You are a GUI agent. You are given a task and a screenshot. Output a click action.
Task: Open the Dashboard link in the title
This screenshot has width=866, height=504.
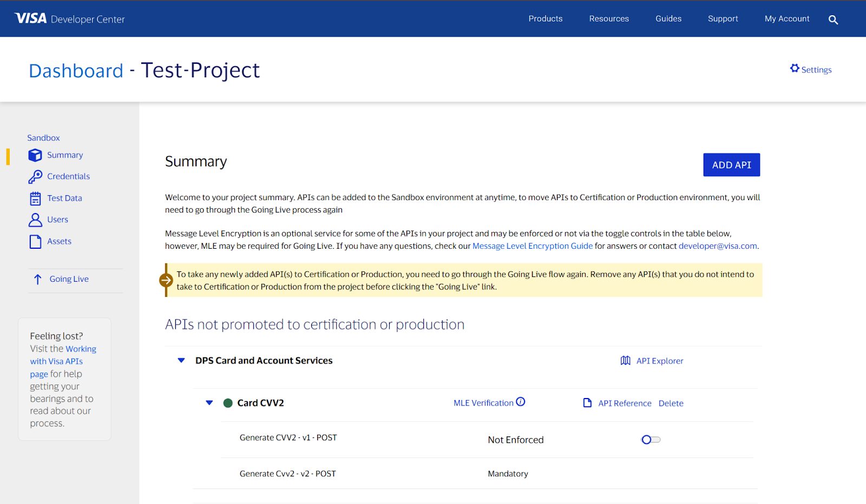pos(76,70)
